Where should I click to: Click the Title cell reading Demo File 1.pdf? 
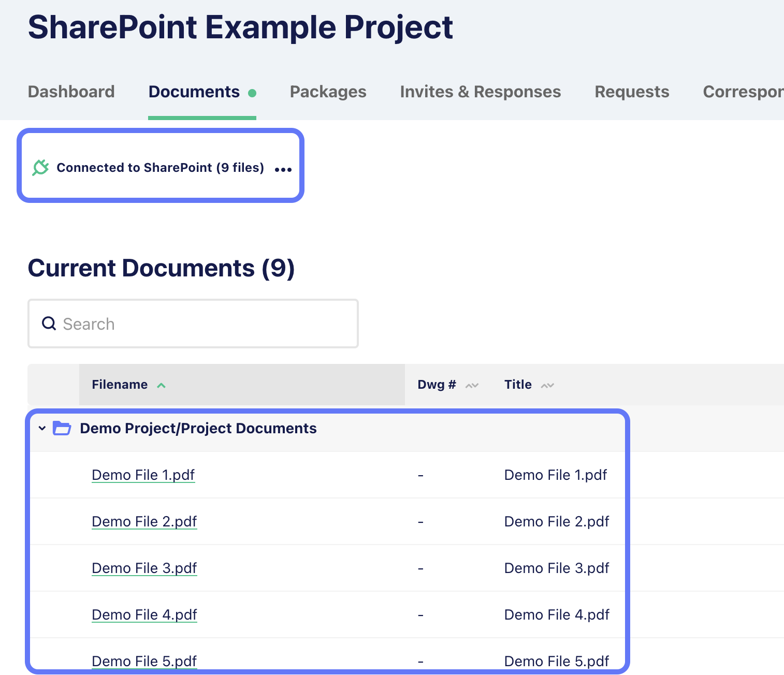pos(556,475)
